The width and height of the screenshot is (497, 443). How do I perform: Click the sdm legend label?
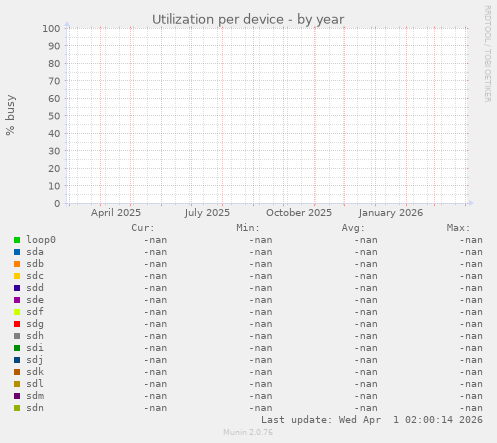click(35, 396)
